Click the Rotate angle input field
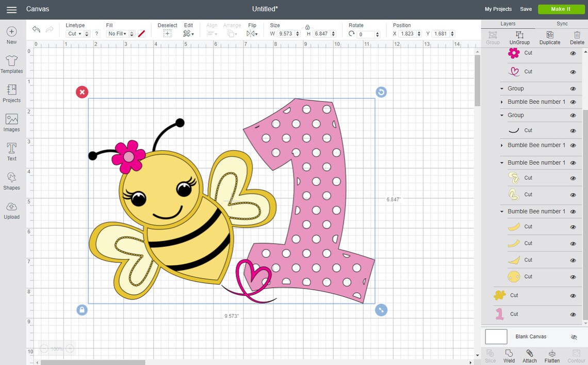Image resolution: width=588 pixels, height=365 pixels. tap(366, 34)
